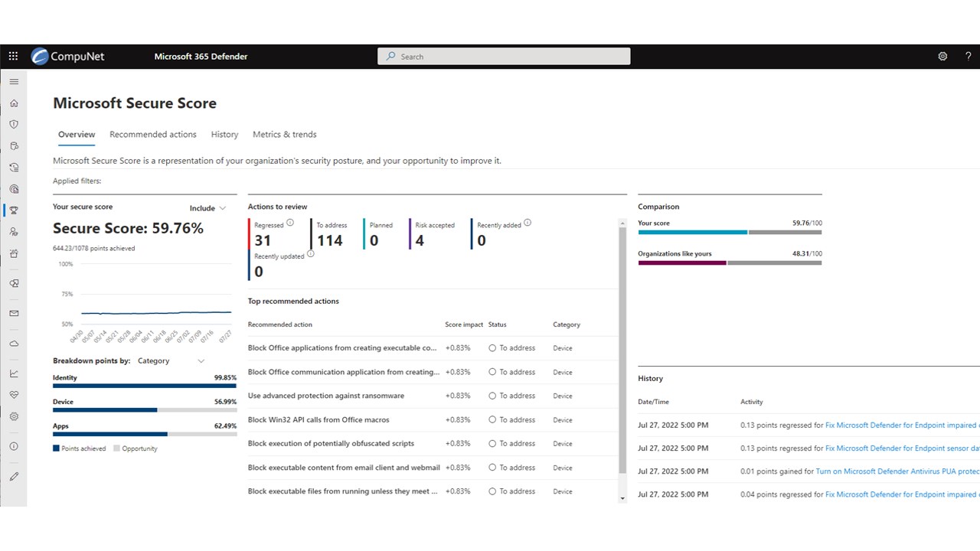Go to Home in the sidebar

coord(14,103)
